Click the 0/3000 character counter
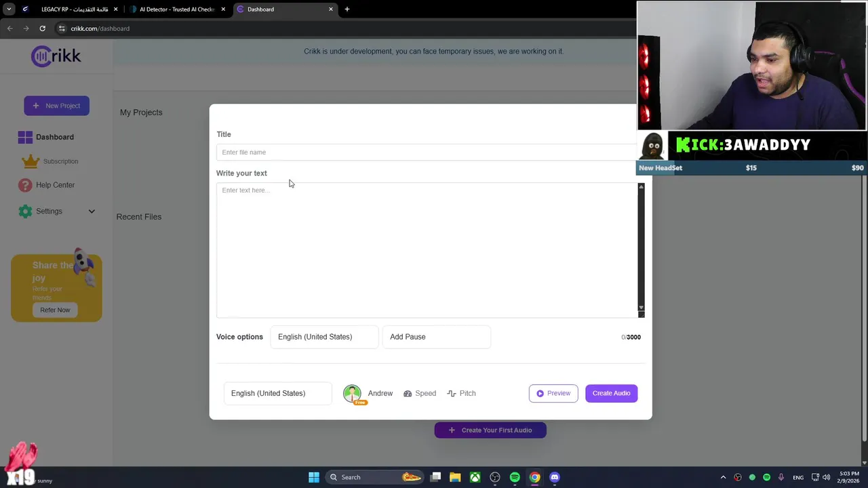 (631, 337)
